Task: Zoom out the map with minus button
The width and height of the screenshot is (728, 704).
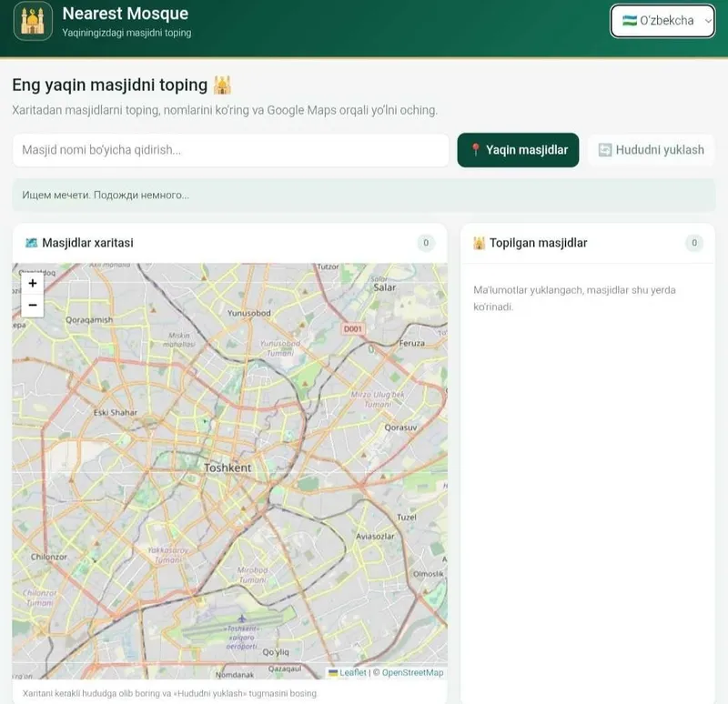Action: (33, 306)
